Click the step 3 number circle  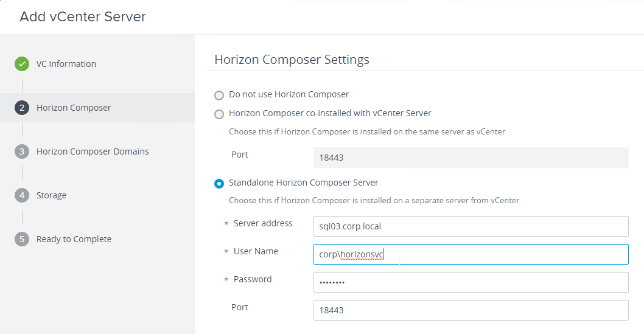coord(22,151)
